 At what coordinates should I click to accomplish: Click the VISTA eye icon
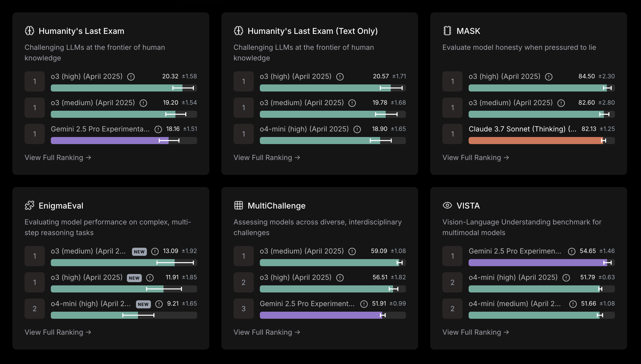(x=447, y=206)
